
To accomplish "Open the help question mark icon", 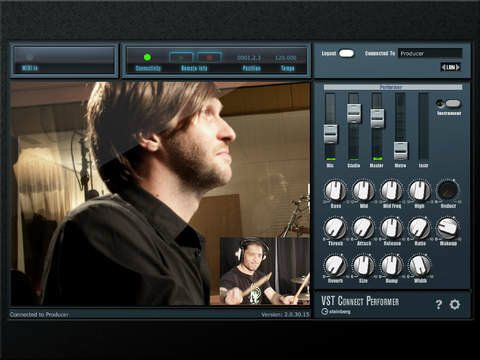I will 439,304.
